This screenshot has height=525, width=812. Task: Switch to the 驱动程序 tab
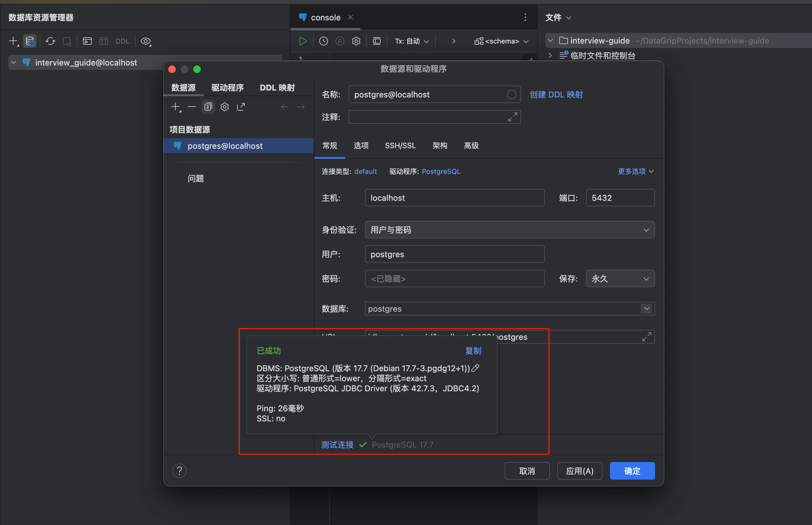point(227,88)
